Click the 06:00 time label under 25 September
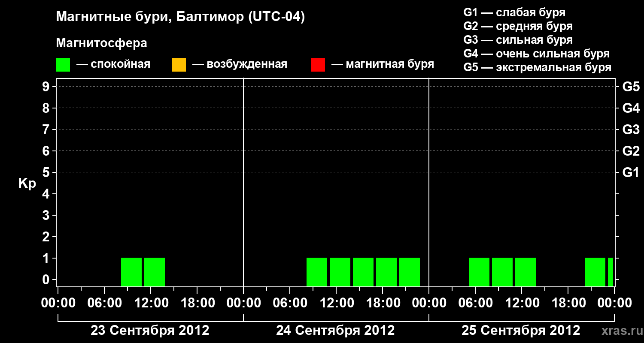Screen dimensions: 644x343 coord(475,303)
